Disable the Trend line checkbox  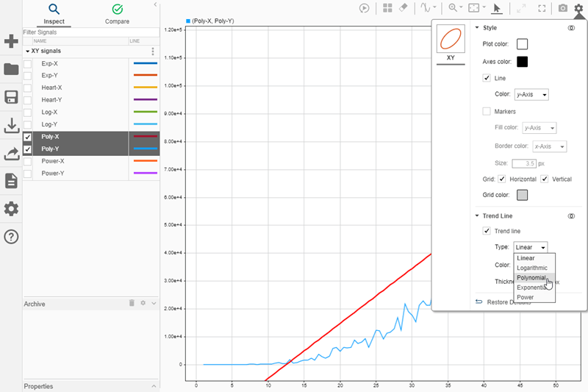(487, 231)
